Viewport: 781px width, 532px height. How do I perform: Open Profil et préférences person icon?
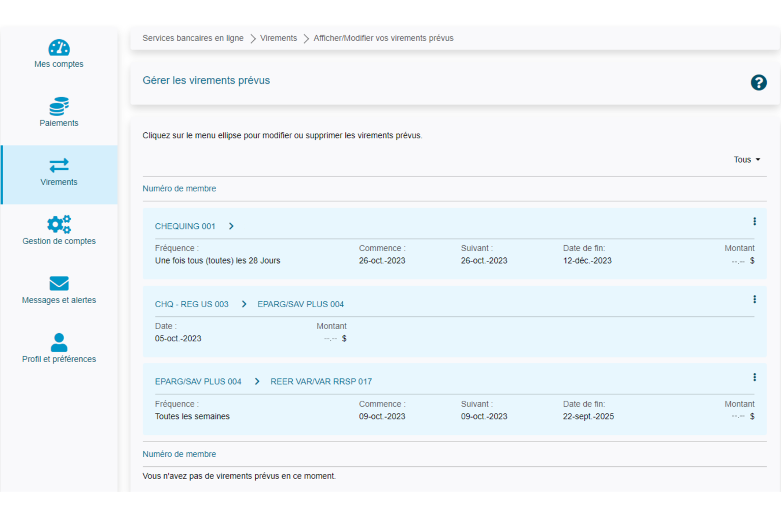59,342
